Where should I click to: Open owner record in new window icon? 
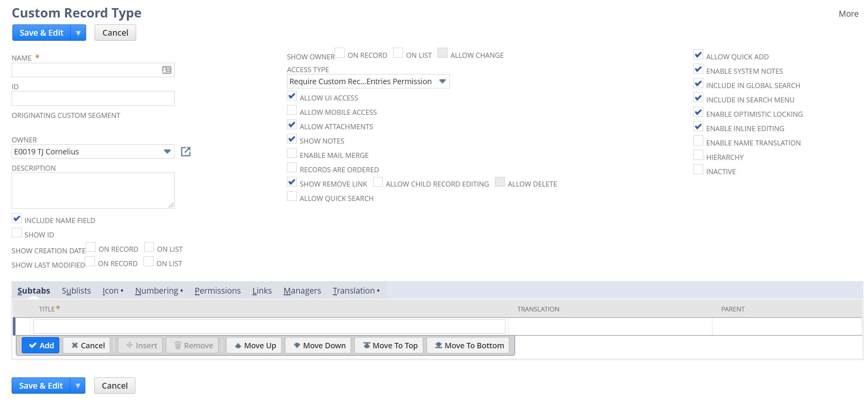[x=186, y=152]
